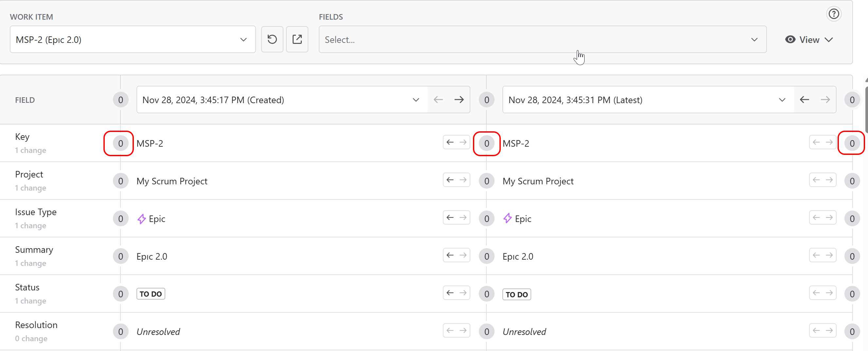Click left arrow in Summary row, left column
The image size is (868, 351).
[450, 256]
